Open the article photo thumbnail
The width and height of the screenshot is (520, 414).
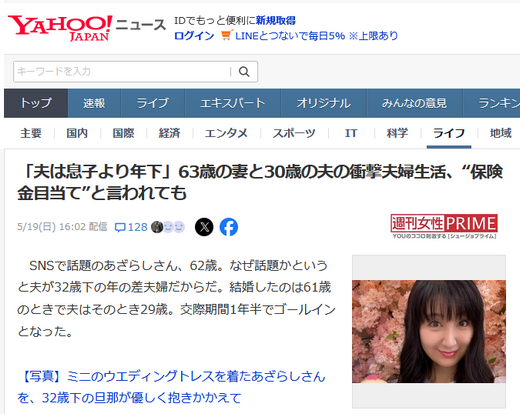click(x=429, y=331)
